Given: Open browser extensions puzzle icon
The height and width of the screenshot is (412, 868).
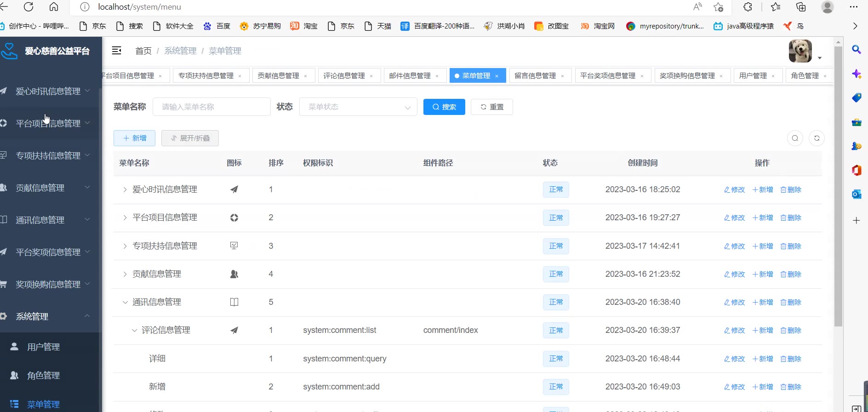Looking at the screenshot, I should point(748,7).
